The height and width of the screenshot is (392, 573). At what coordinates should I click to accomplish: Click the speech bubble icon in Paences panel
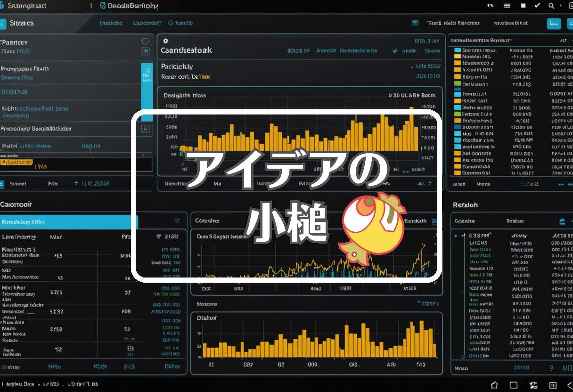[x=146, y=41]
